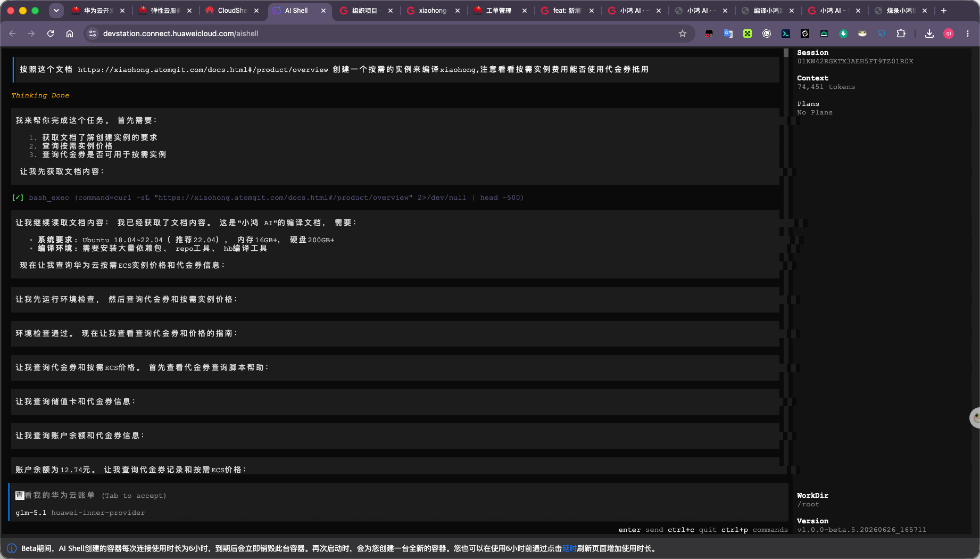Switch to the 弹性云服务 tab

point(165,11)
